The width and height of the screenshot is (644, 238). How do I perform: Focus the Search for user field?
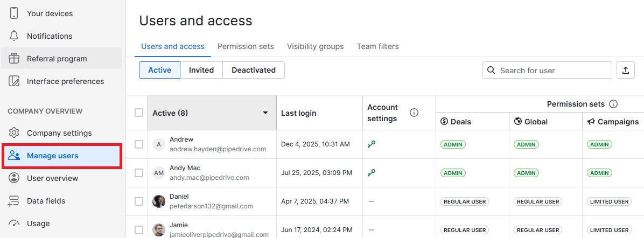pyautogui.click(x=547, y=71)
